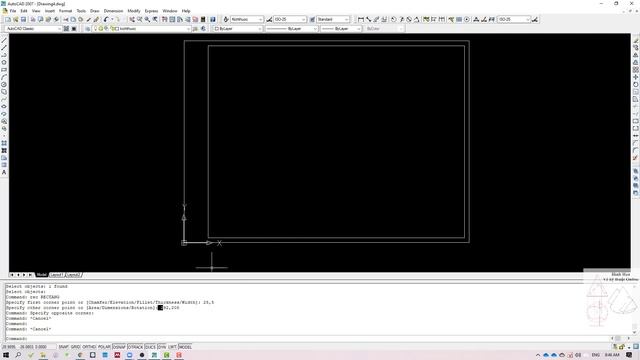
Task: Open the Dimension menu
Action: point(113,11)
